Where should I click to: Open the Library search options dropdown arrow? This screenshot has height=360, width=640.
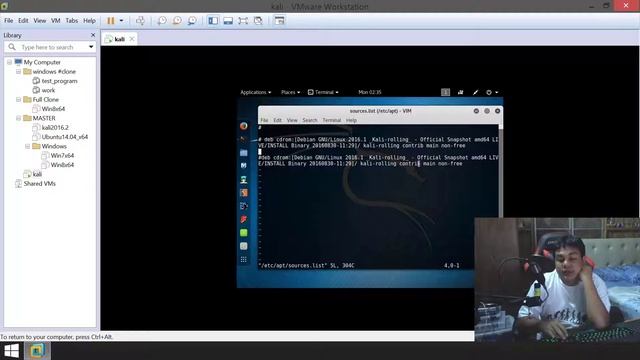click(x=91, y=47)
